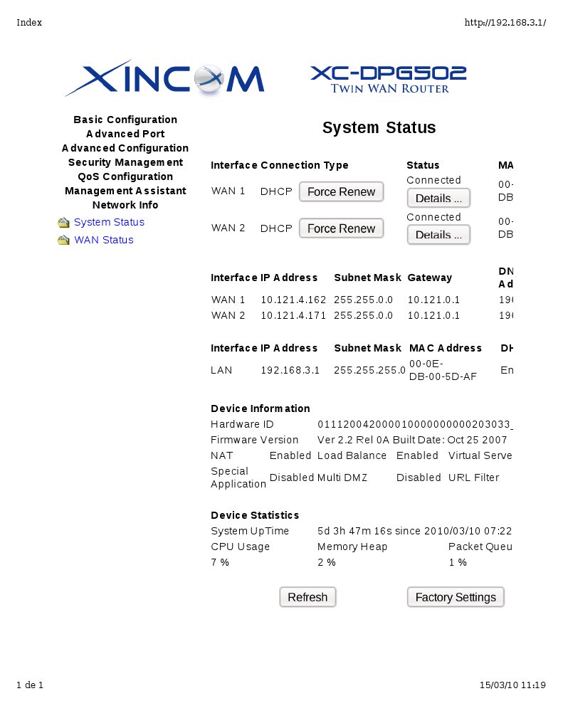
Task: Show Details for WAN 2 connection
Action: pyautogui.click(x=438, y=235)
